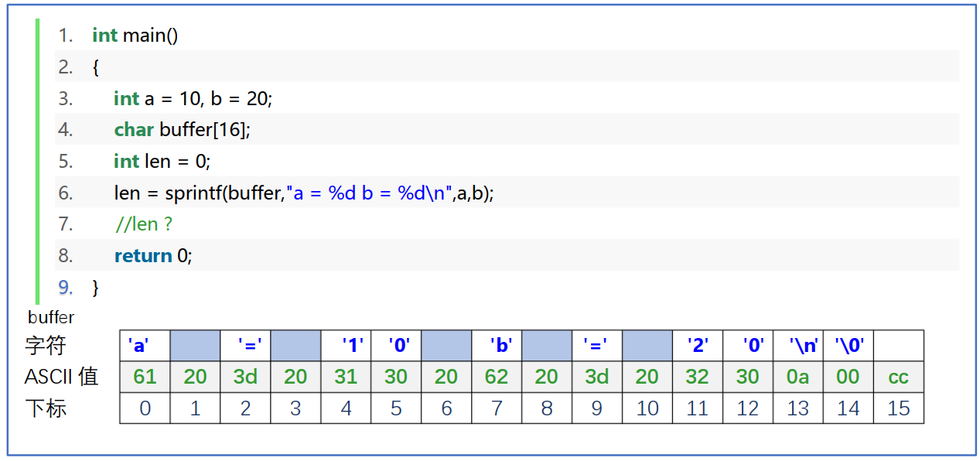This screenshot has width=980, height=461.
Task: Click the 'ASCII 值' row label
Action: click(x=61, y=377)
